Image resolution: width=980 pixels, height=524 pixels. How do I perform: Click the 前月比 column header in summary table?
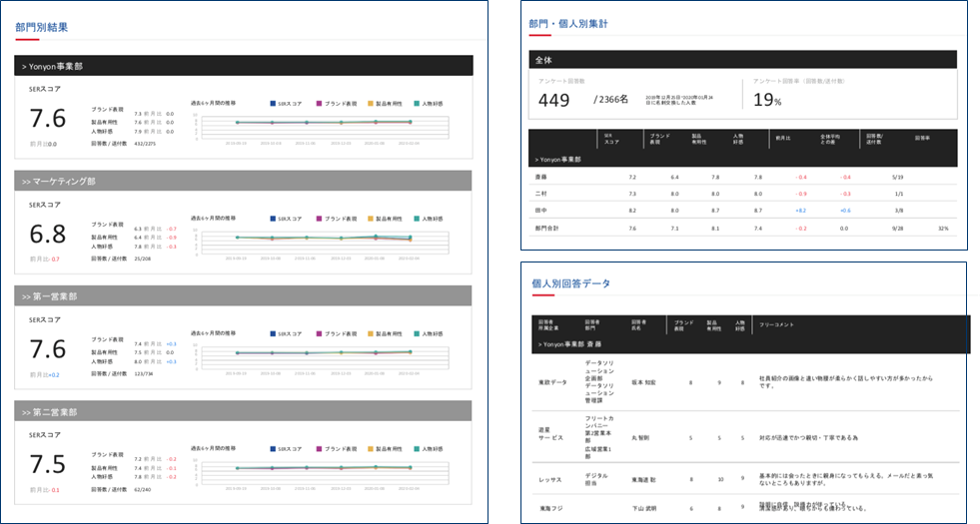[x=782, y=138]
